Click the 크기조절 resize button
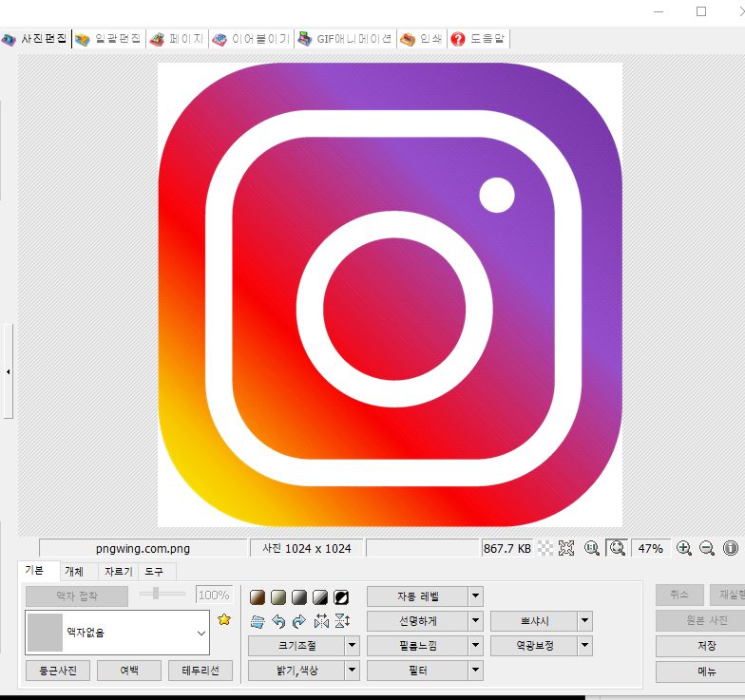The width and height of the screenshot is (745, 700). pyautogui.click(x=297, y=646)
